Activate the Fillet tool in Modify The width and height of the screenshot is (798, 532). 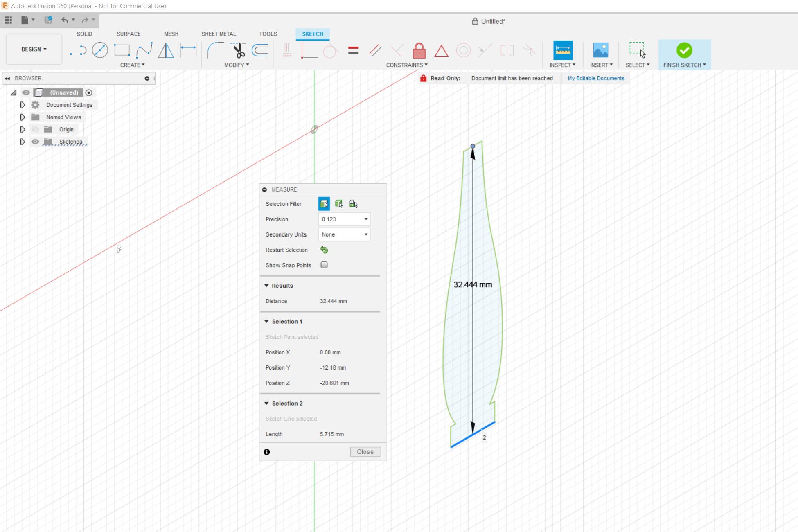click(215, 50)
